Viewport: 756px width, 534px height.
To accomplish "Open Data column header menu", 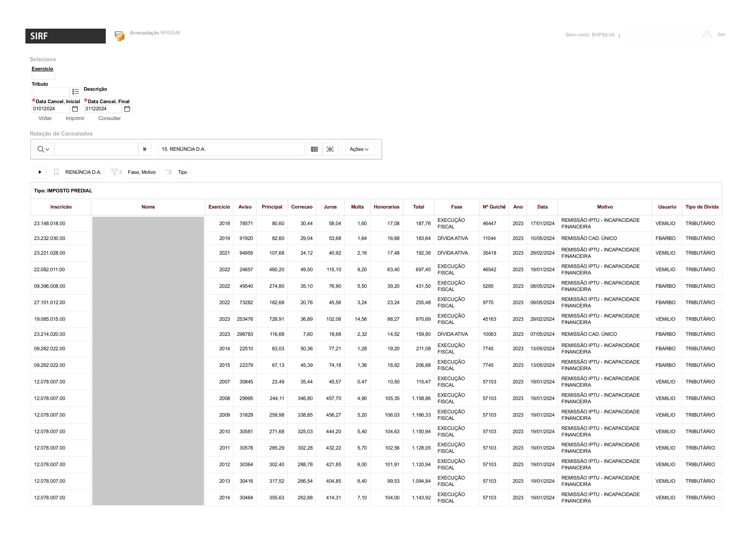I will click(543, 207).
